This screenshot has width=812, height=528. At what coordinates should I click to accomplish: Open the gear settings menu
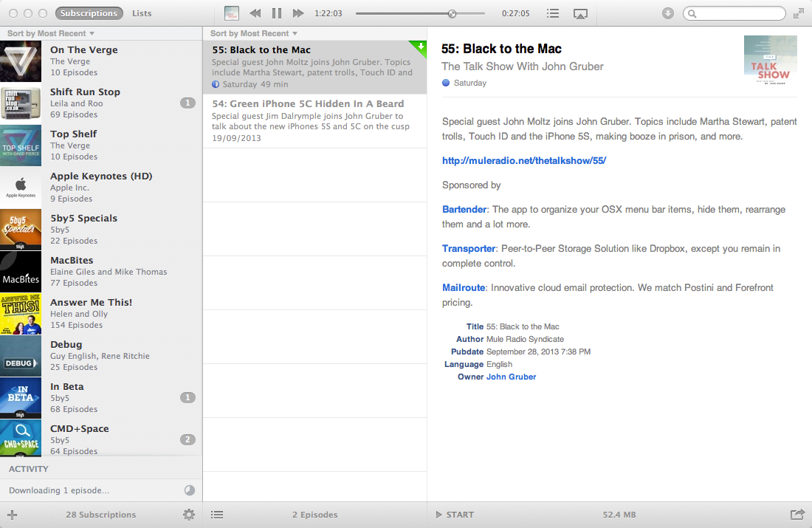(189, 515)
